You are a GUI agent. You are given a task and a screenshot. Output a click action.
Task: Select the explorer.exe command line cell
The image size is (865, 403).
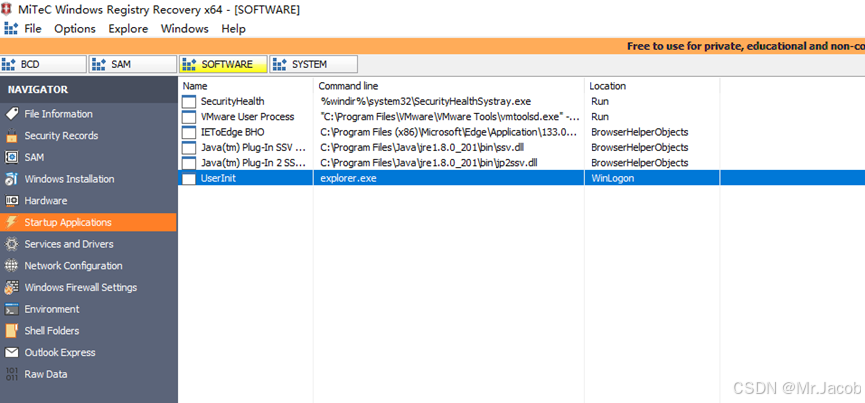[x=449, y=179]
